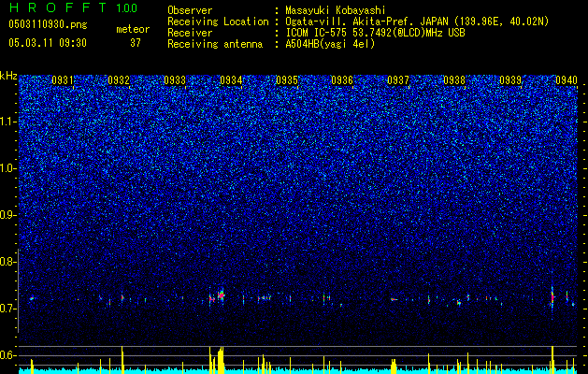Image resolution: width=588 pixels, height=374 pixels.
Task: Click the 0938 time marker
Action: [454, 80]
